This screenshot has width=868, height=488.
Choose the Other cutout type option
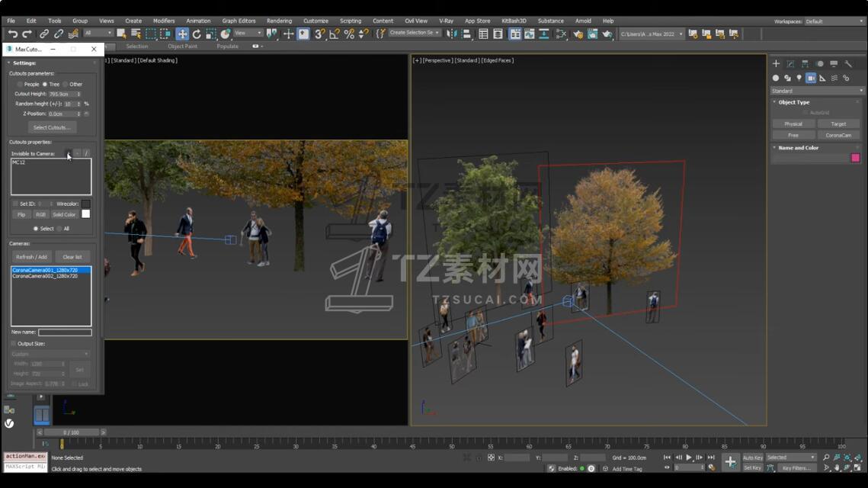[x=66, y=85]
